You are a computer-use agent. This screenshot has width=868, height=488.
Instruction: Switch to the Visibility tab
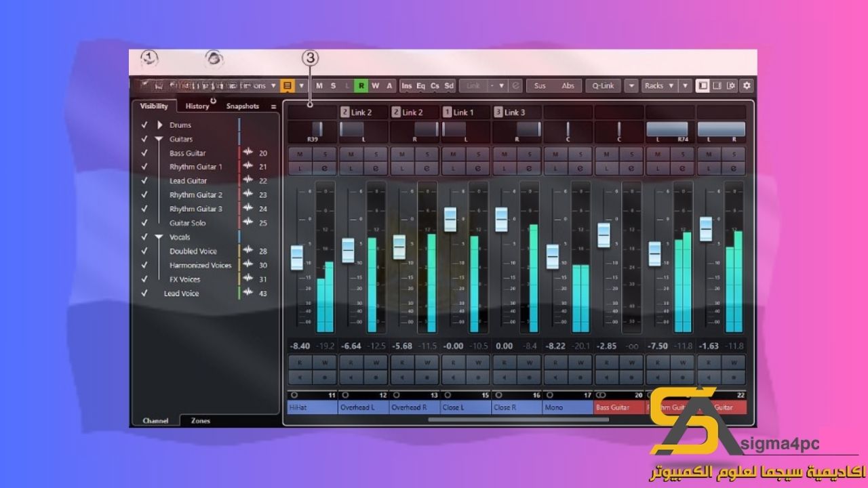click(x=154, y=106)
